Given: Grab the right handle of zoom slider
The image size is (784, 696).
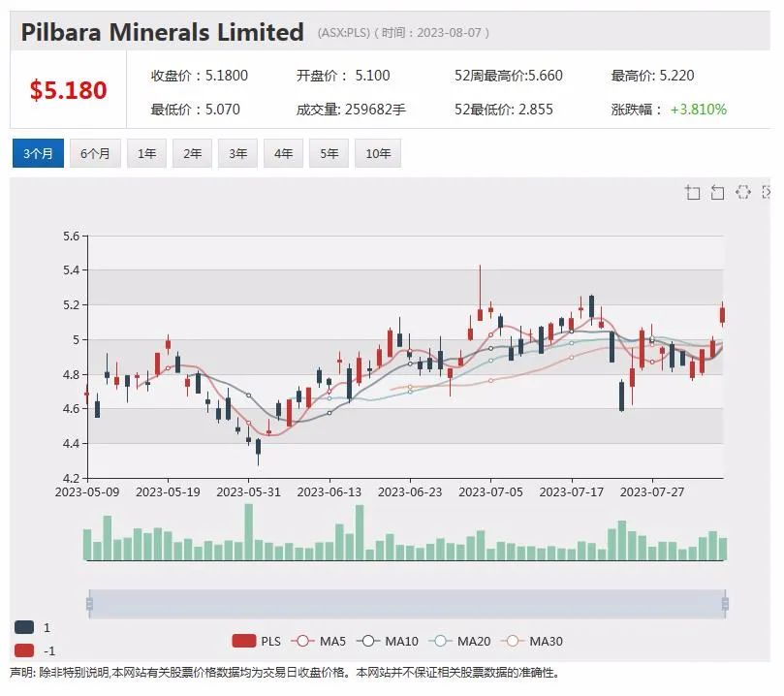Looking at the screenshot, I should pyautogui.click(x=726, y=604).
